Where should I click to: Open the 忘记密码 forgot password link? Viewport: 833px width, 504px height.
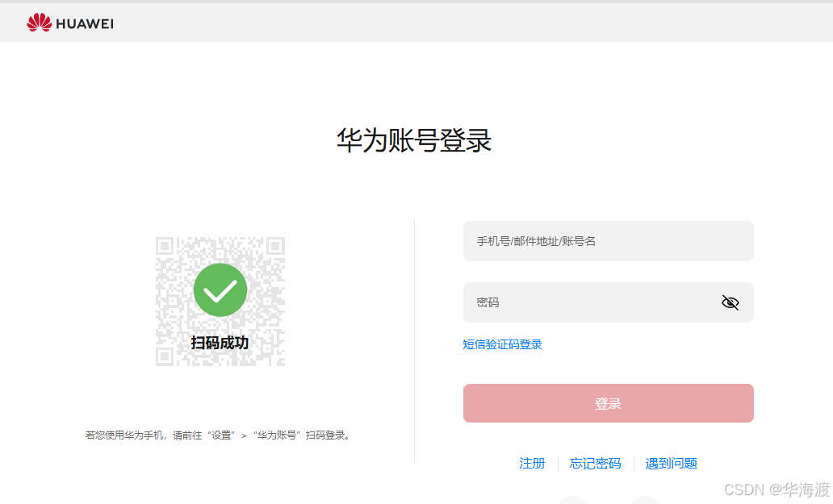595,463
